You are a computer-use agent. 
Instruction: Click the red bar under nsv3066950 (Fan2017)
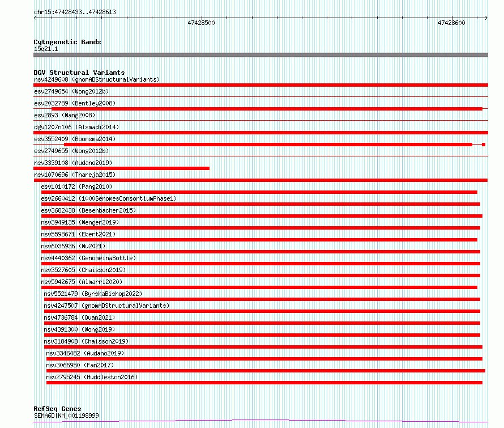tap(266, 371)
